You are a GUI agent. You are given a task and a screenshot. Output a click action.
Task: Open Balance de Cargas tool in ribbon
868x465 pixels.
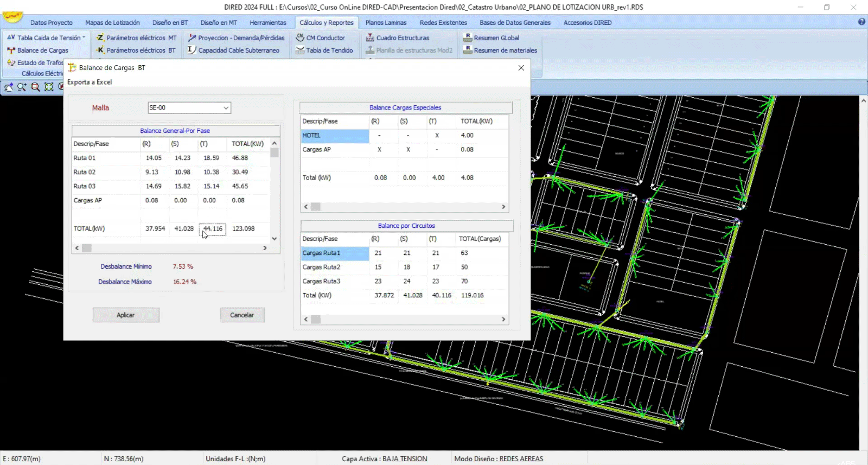coord(42,50)
